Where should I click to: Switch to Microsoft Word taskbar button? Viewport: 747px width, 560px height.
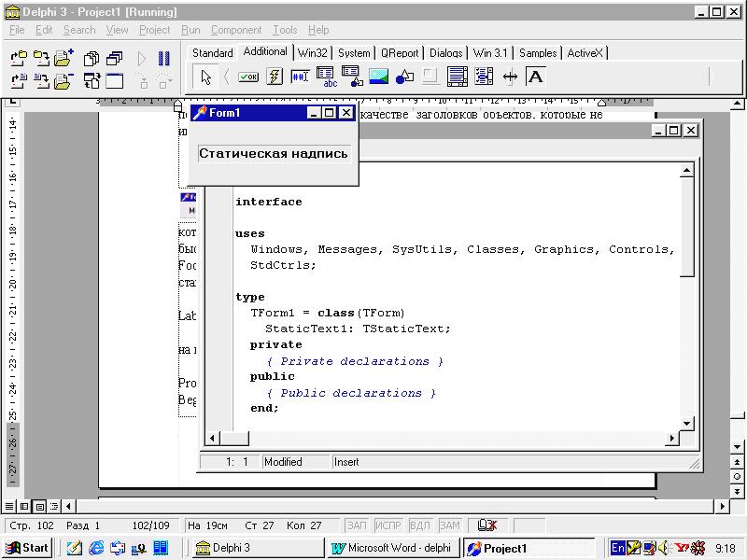(x=393, y=548)
